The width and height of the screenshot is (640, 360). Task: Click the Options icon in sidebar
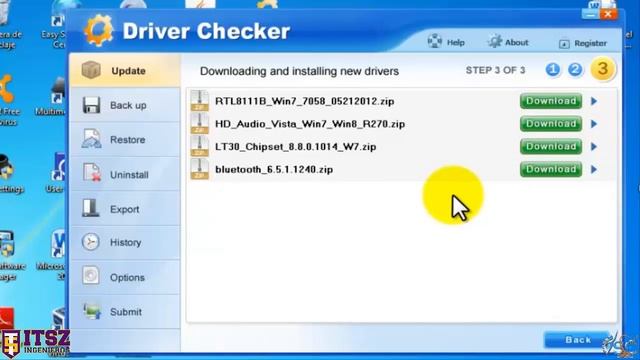[x=91, y=276]
